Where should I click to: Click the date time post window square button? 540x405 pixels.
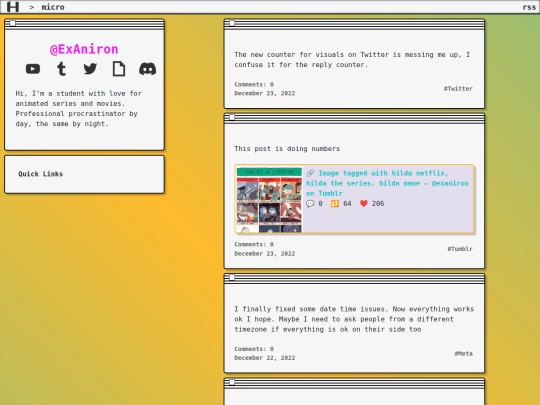(x=232, y=278)
